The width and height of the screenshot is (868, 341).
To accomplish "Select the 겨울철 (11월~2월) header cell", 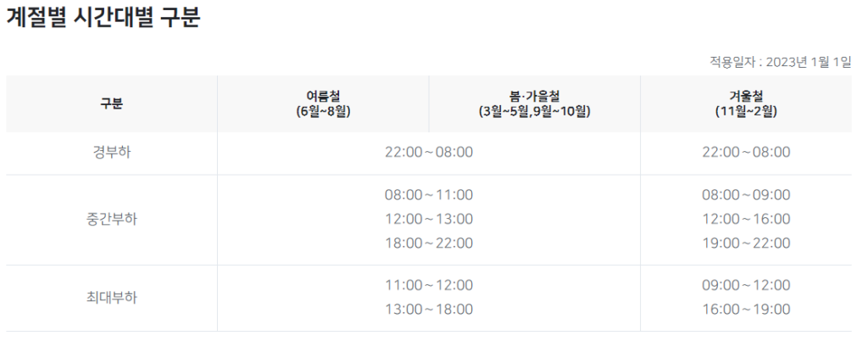I will tap(746, 103).
